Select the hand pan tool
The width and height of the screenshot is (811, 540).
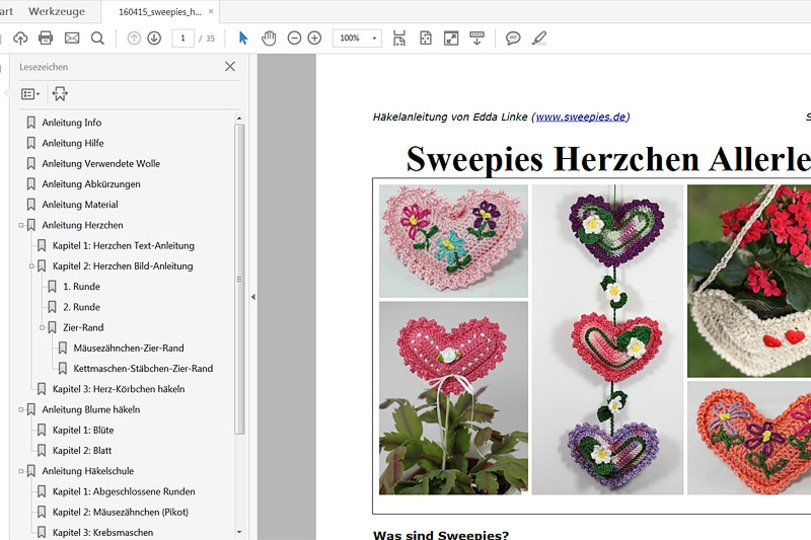[x=269, y=38]
